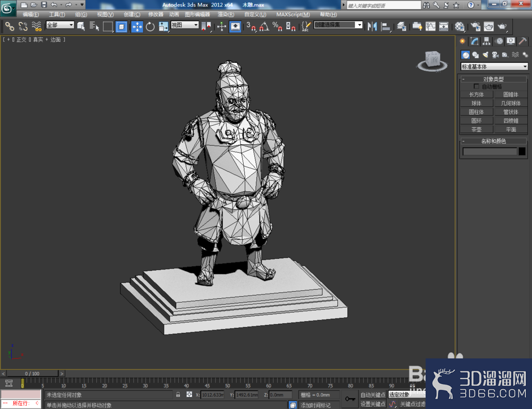Open the Layer Manager icon
Image resolution: width=532 pixels, height=409 pixels.
point(402,26)
